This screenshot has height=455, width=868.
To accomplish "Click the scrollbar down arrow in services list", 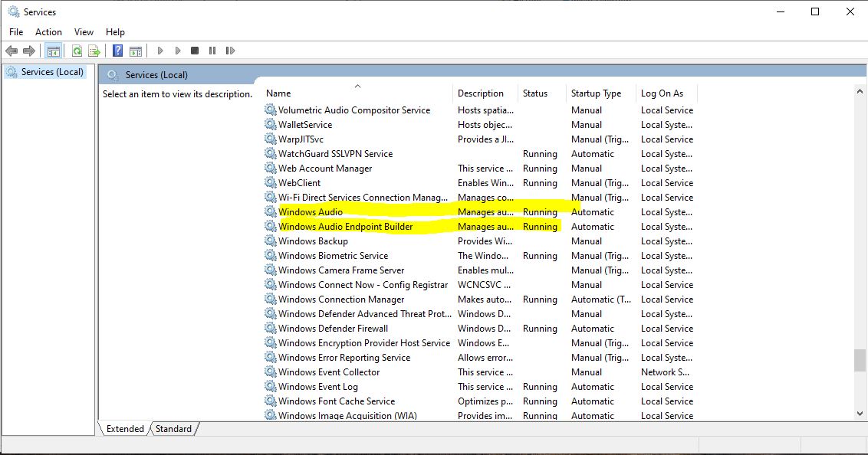I will (860, 414).
